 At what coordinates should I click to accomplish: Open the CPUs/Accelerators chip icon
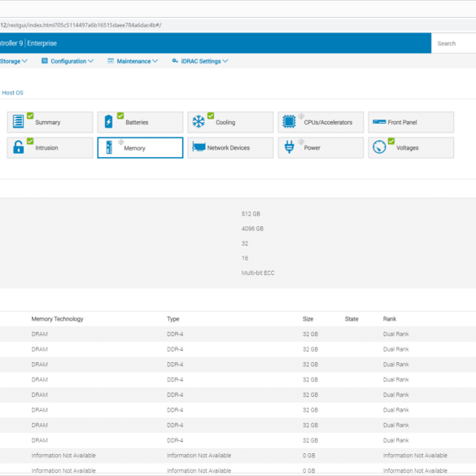(289, 121)
